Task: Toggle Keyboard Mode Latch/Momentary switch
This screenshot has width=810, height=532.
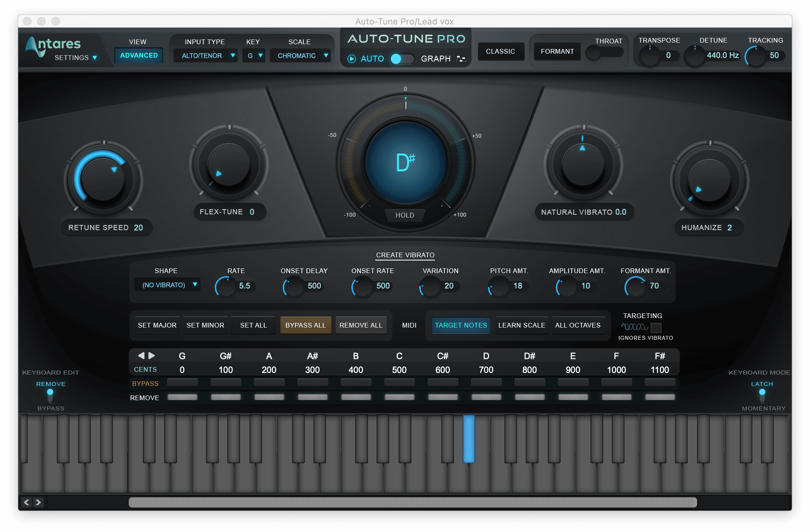Action: pyautogui.click(x=762, y=396)
